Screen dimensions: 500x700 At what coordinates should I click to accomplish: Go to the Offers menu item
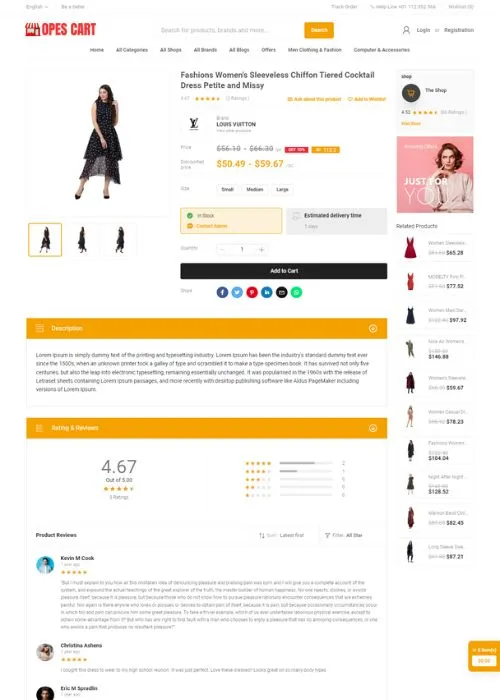(x=268, y=50)
